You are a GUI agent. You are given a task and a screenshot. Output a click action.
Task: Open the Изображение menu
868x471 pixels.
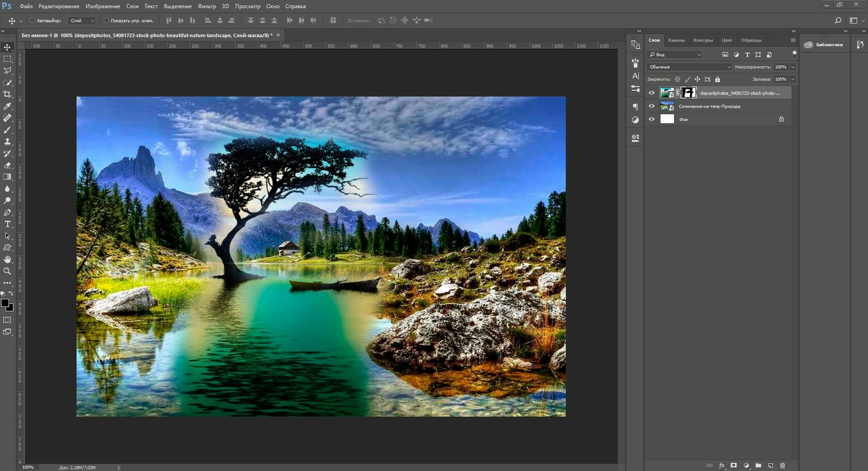pos(103,6)
